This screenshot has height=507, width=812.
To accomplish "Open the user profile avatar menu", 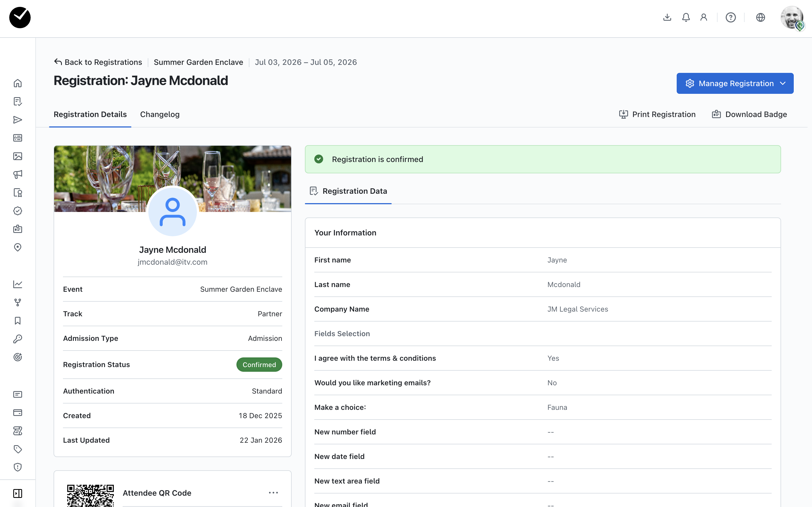I will coord(792,17).
